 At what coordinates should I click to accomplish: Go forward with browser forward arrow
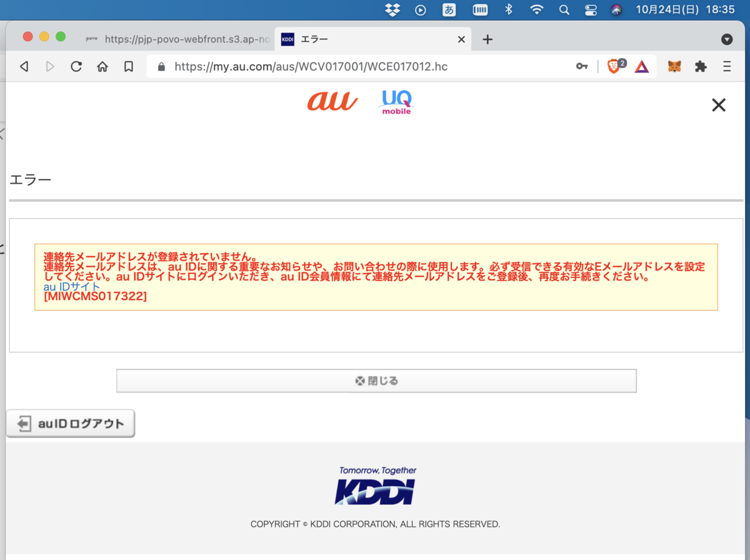point(50,66)
